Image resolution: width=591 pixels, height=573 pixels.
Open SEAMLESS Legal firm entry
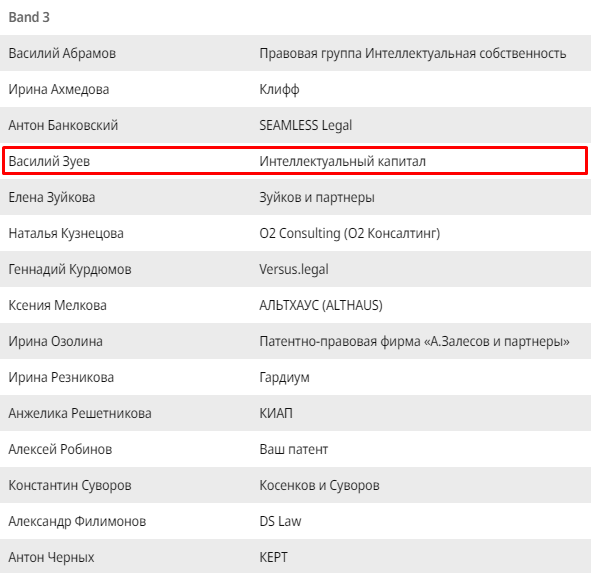[306, 125]
